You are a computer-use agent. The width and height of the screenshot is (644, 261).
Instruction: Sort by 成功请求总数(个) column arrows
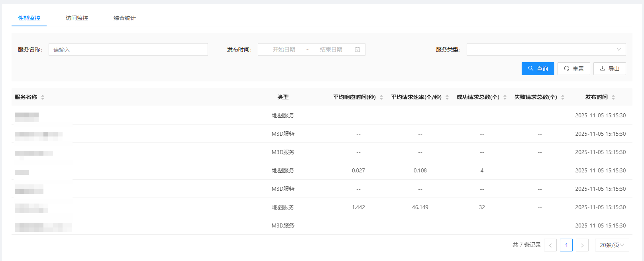[x=505, y=97]
